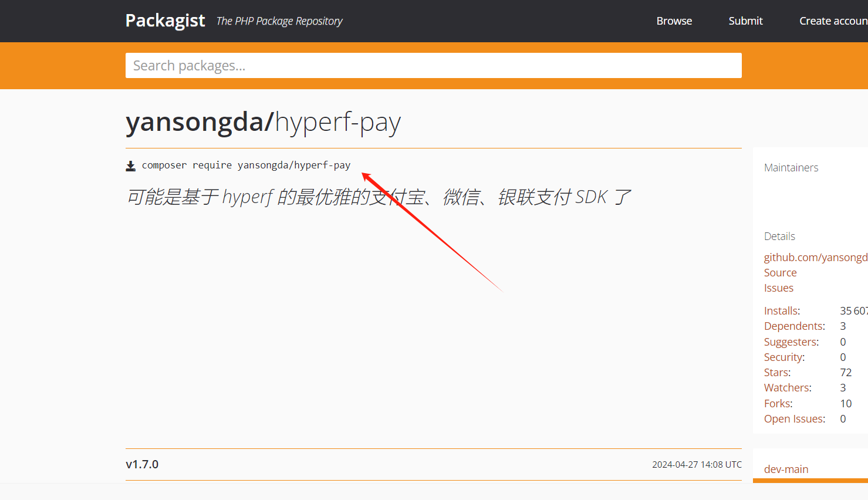Screen dimensions: 868x500
Task: Open the Source link
Action: tap(780, 273)
